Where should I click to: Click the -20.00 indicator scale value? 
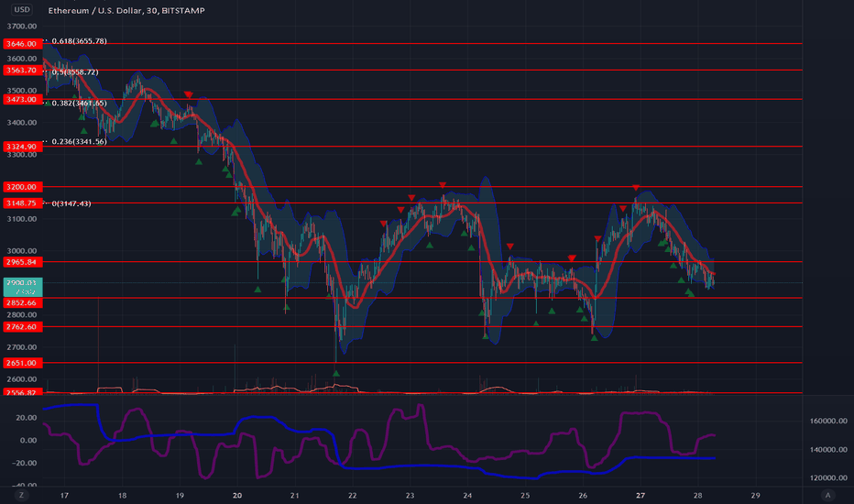coord(25,463)
